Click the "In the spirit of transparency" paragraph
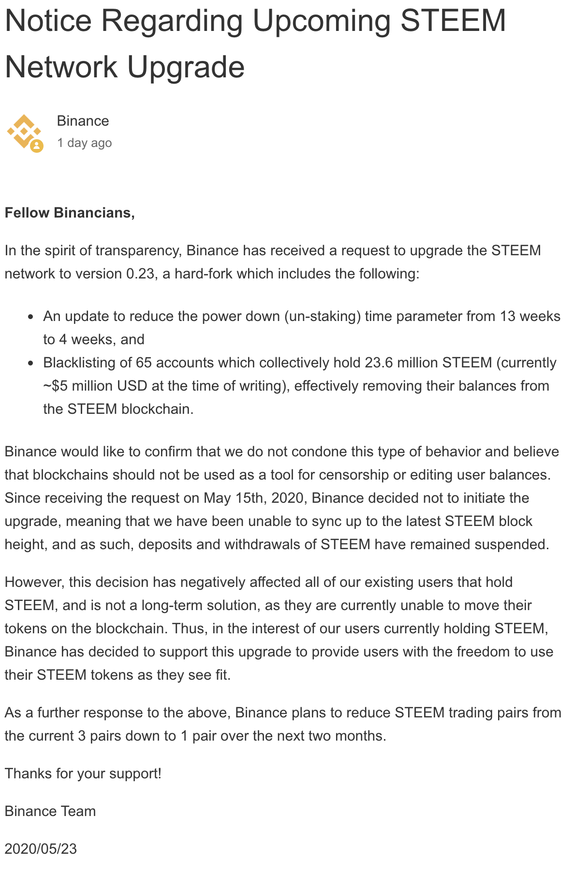This screenshot has height=875, width=588. click(272, 262)
